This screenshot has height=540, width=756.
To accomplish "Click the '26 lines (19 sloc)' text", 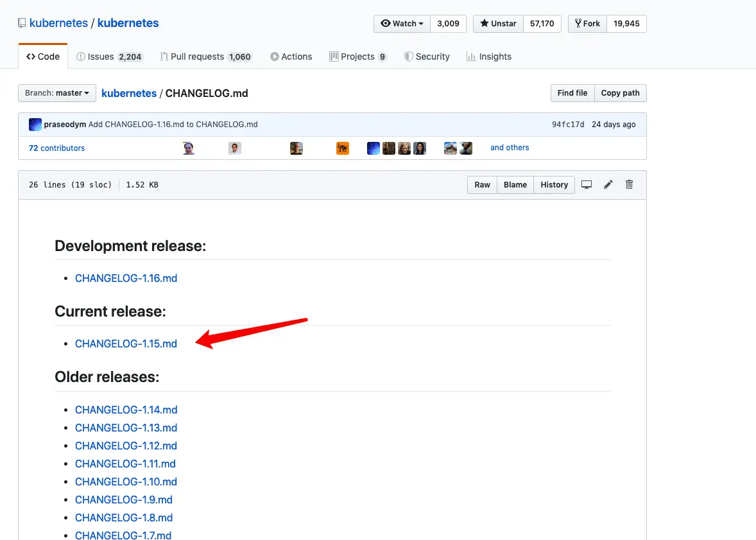I will [x=70, y=185].
